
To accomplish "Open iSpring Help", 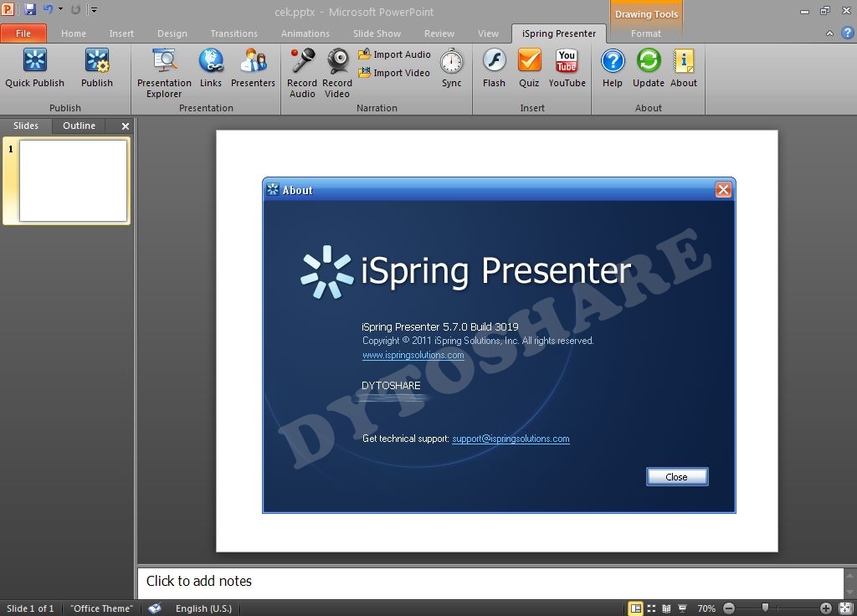I will pos(613,68).
